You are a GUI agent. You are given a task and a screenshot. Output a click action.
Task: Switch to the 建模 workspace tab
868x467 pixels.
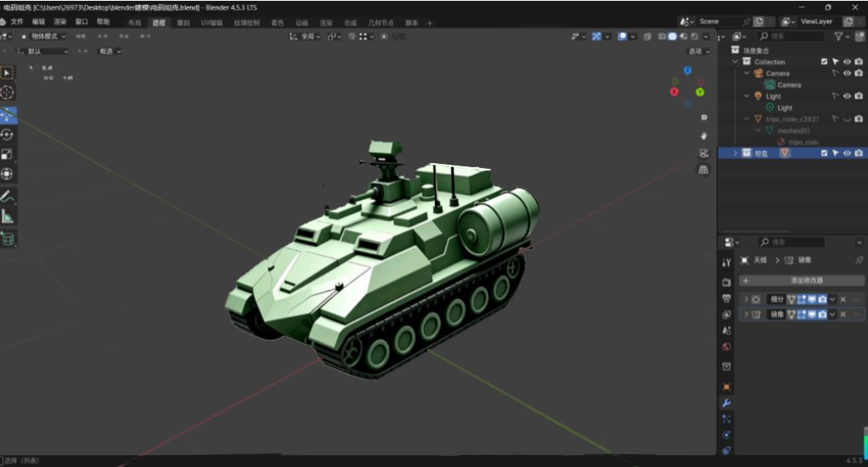click(x=159, y=23)
